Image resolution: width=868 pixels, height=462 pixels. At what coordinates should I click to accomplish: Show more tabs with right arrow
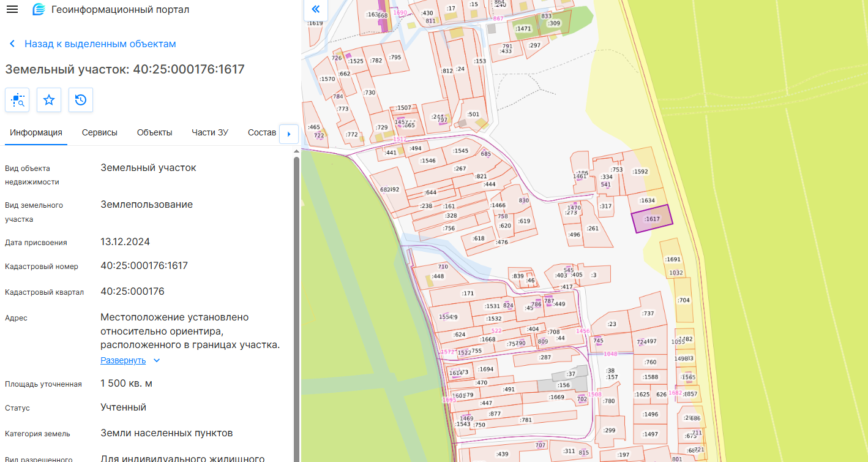(x=289, y=134)
